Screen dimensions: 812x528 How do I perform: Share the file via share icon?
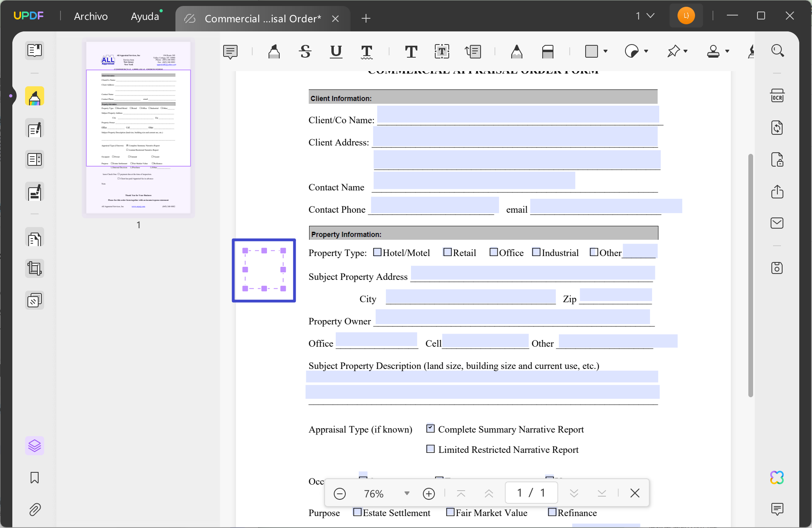[x=777, y=192]
